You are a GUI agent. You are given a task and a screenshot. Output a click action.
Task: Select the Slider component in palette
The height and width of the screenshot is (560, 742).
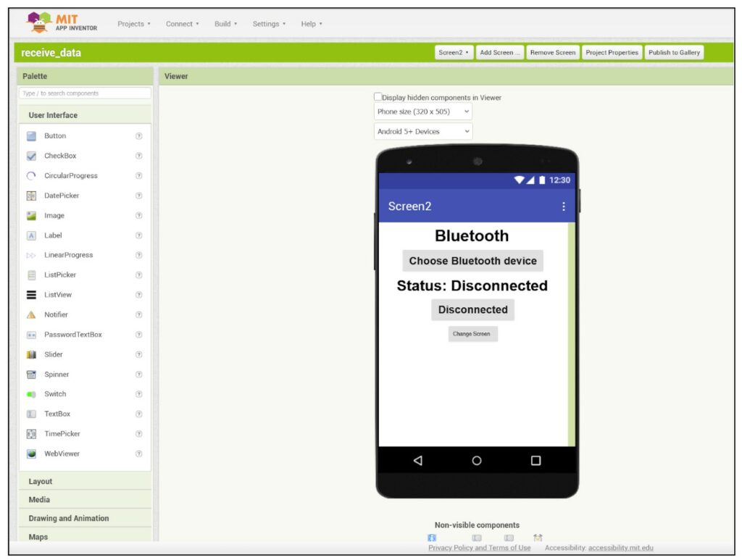click(54, 354)
